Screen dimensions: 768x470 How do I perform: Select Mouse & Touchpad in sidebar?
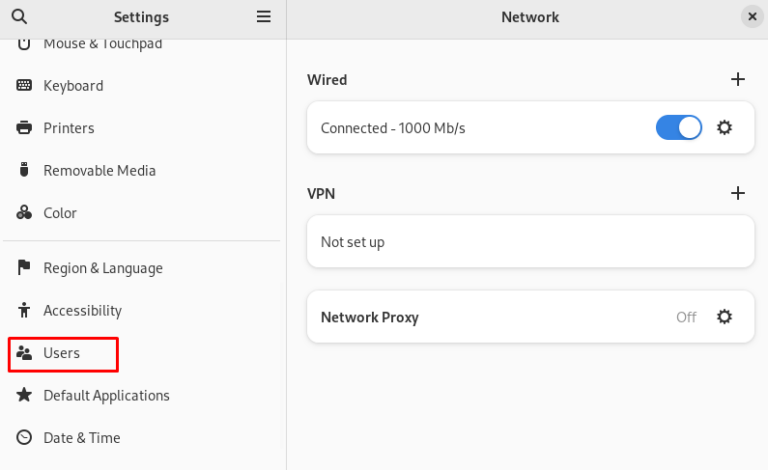click(x=102, y=44)
